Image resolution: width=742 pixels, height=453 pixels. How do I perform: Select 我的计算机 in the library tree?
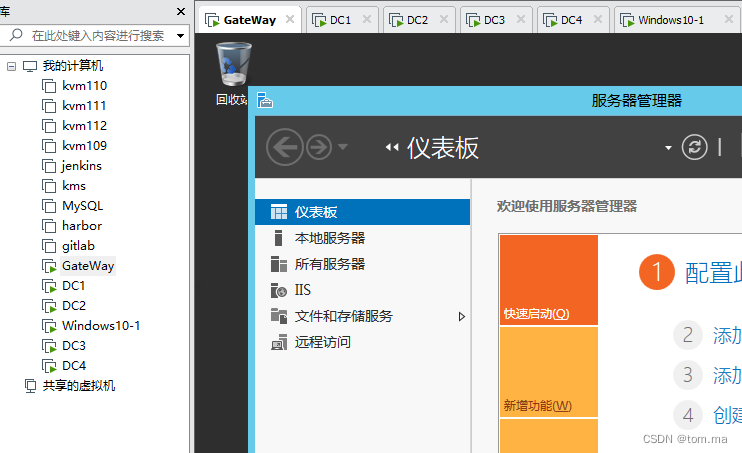tap(72, 66)
